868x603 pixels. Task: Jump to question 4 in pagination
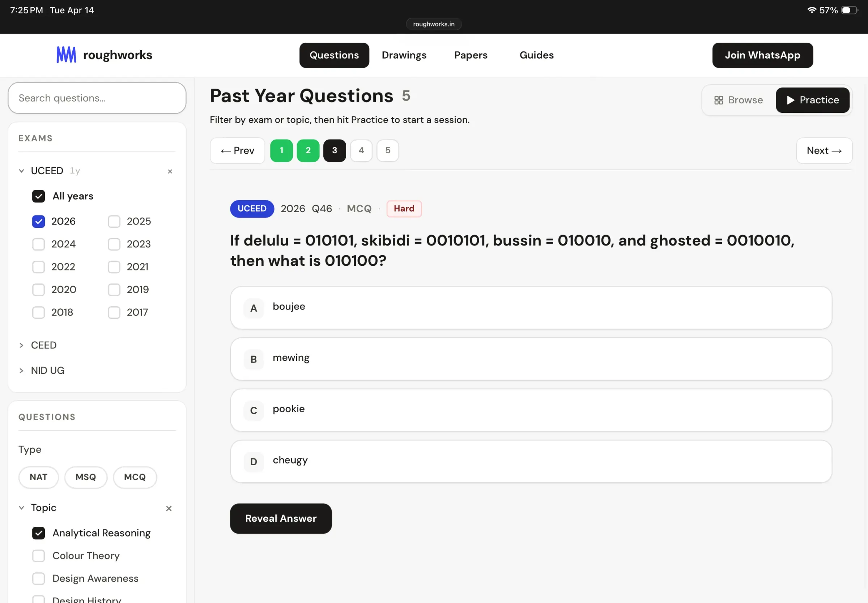[361, 150]
